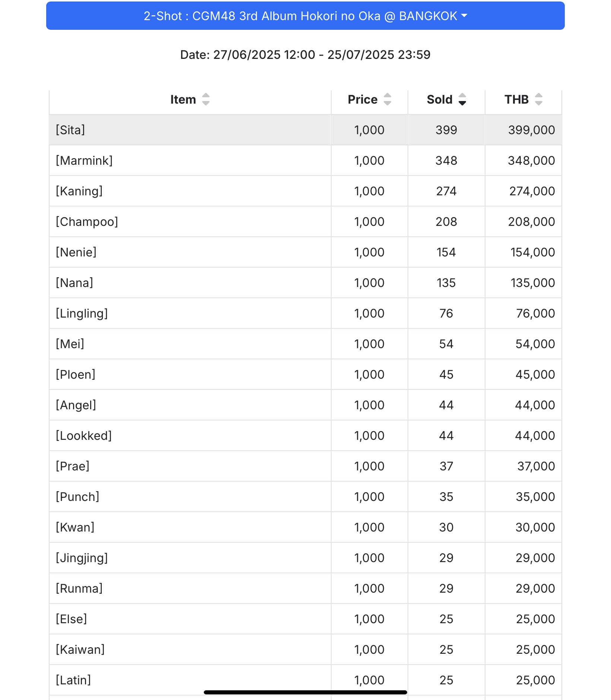
Task: Click the Price column header label
Action: (362, 100)
